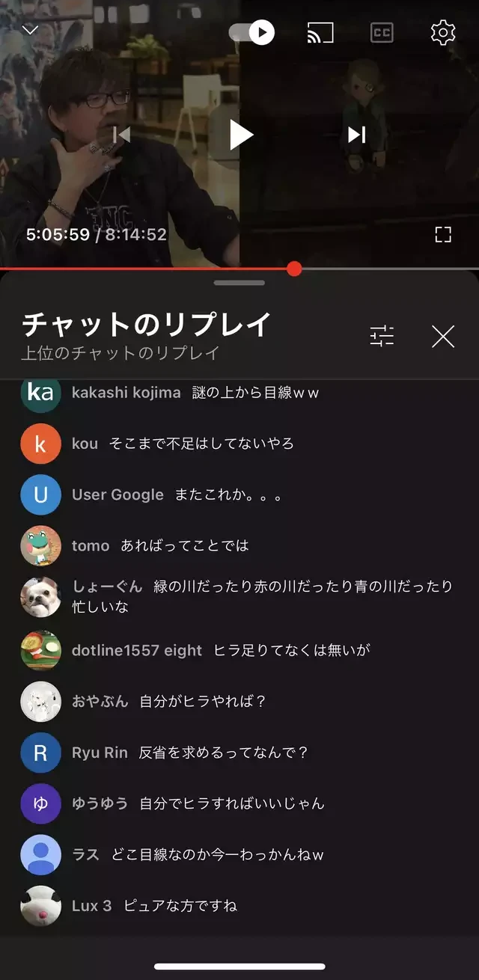
Task: Open video settings gear
Action: [x=443, y=32]
